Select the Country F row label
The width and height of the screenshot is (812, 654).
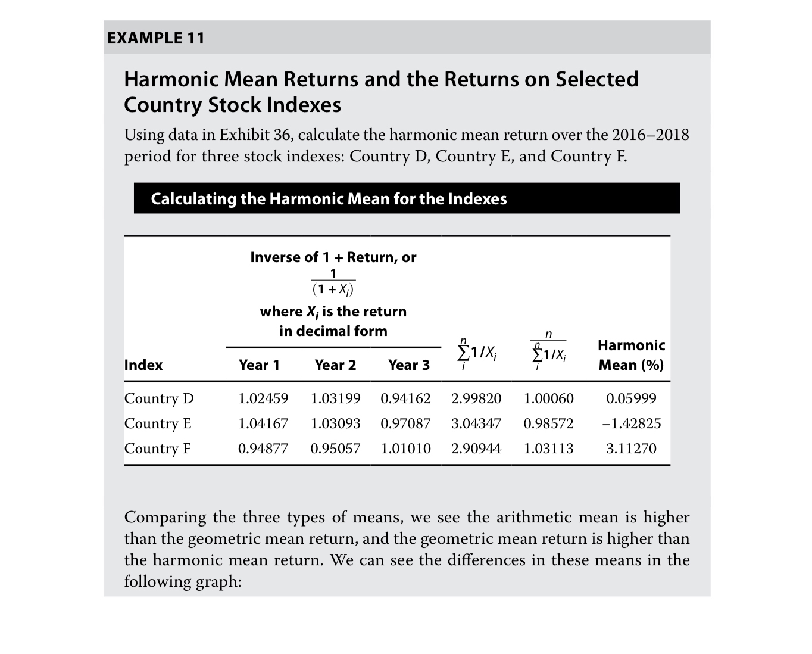157,449
